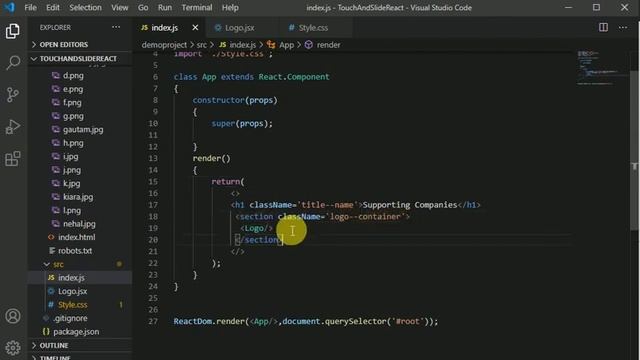Image resolution: width=640 pixels, height=360 pixels.
Task: Open Explorer Views and More Actions ellipsis
Action: (116, 27)
